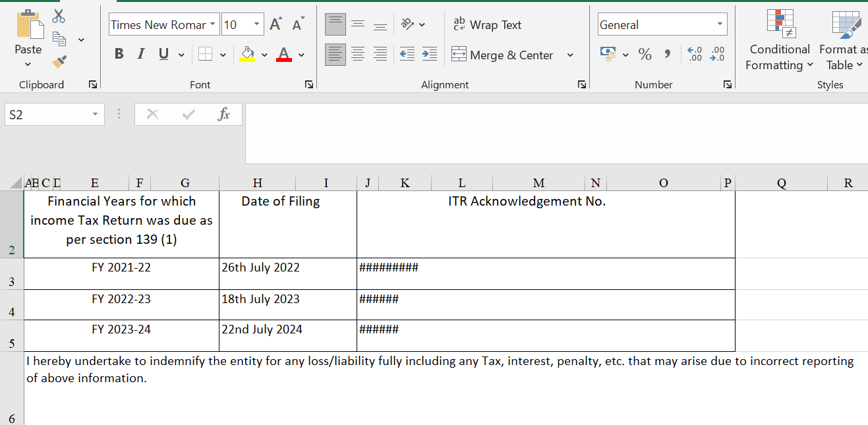Select column H header

tap(257, 183)
